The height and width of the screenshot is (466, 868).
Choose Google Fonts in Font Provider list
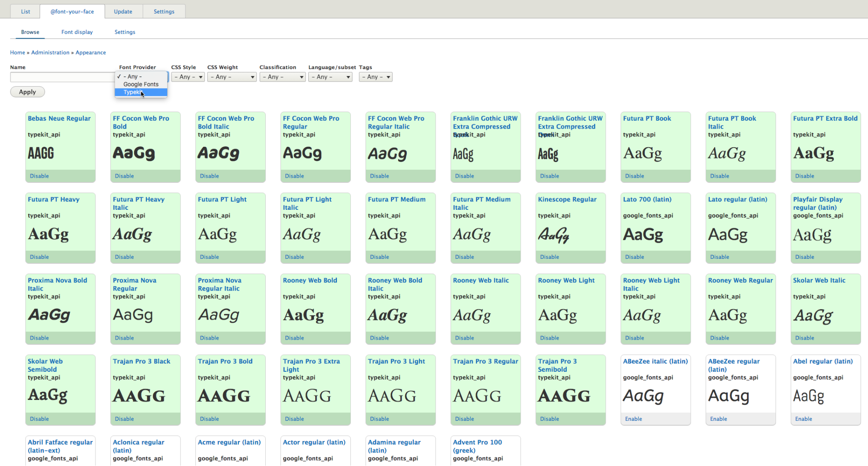[x=141, y=84]
